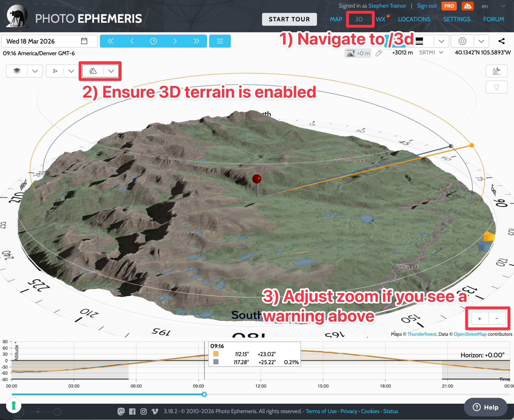This screenshot has height=420, width=514.
Task: Open the 2x exaggeration dropdown
Action: point(71,71)
